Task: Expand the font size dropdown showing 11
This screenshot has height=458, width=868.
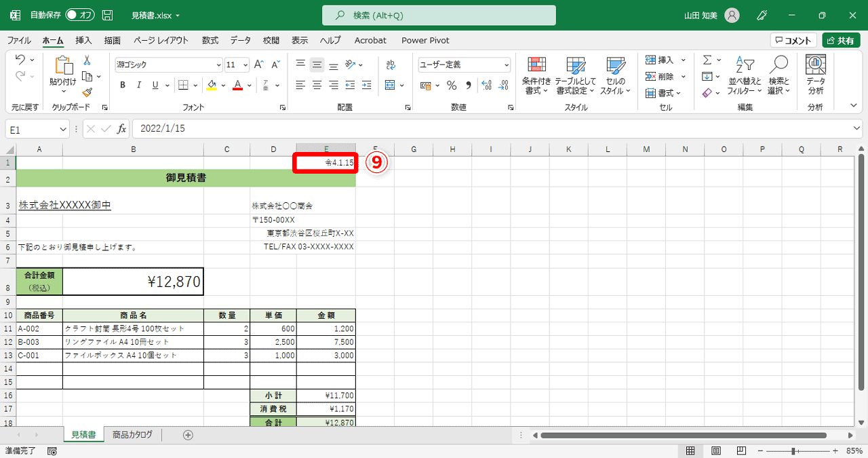Action: [245, 64]
